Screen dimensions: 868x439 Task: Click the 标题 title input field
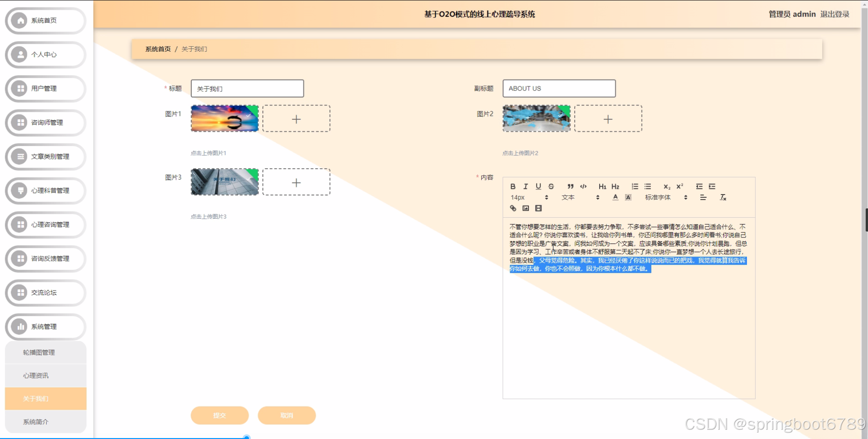[247, 88]
